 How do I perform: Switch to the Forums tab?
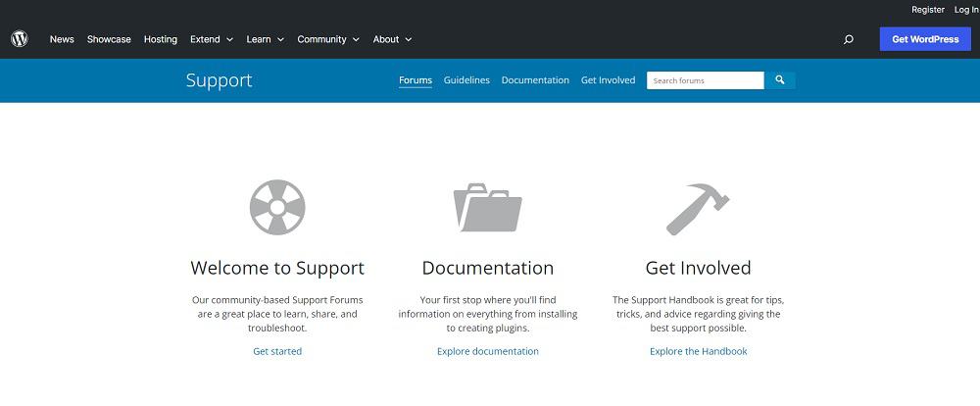coord(416,80)
